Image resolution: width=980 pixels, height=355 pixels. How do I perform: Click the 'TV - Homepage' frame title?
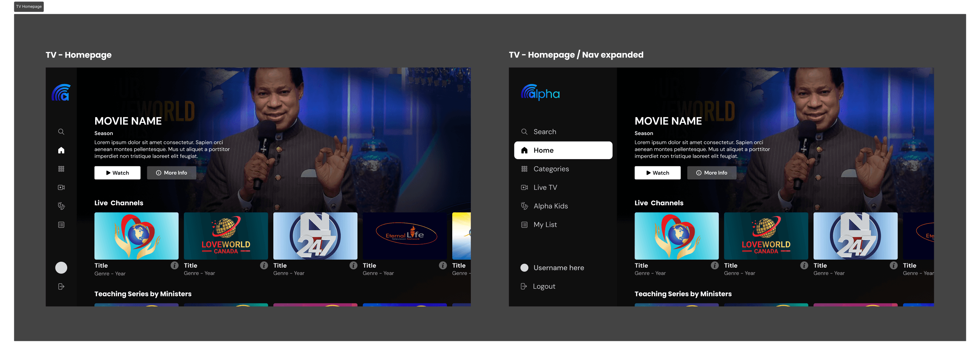point(78,55)
